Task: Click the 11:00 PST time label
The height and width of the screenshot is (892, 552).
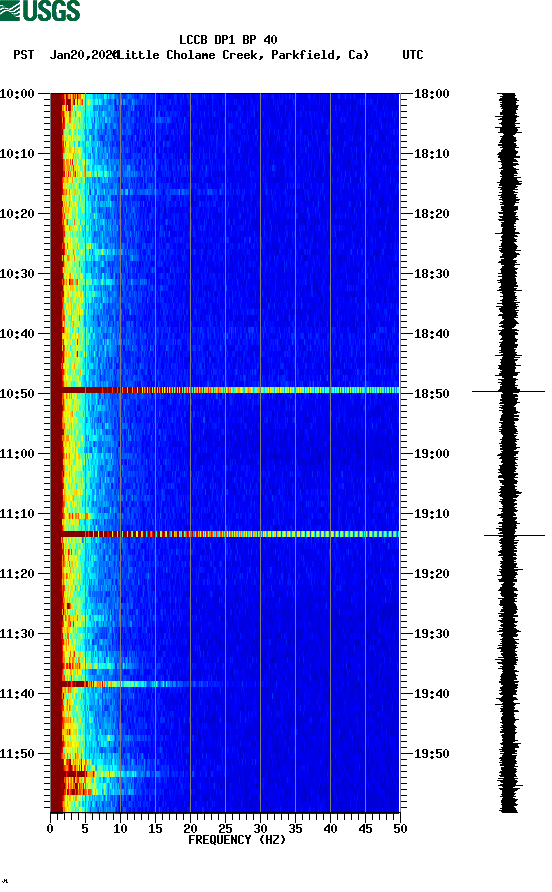Action: pos(17,454)
